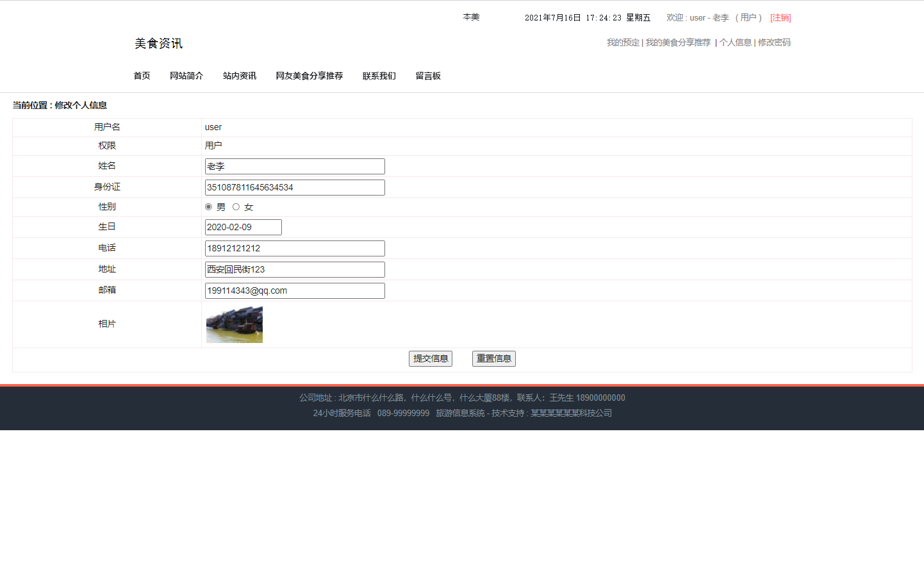Image resolution: width=924 pixels, height=570 pixels.
Task: Click into the 邮箱 email input field
Action: pyautogui.click(x=294, y=290)
